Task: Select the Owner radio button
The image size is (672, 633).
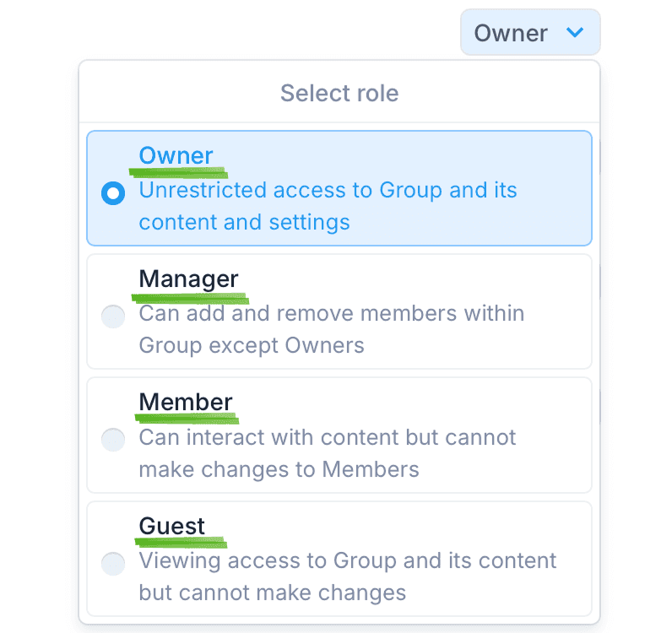Action: (x=112, y=193)
